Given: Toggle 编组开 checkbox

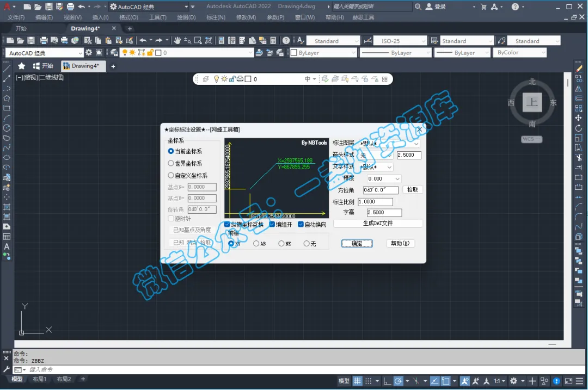Looking at the screenshot, I should click(280, 225).
